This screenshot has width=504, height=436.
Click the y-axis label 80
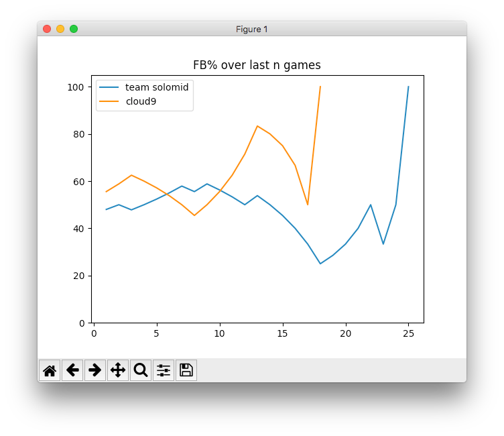tap(79, 134)
